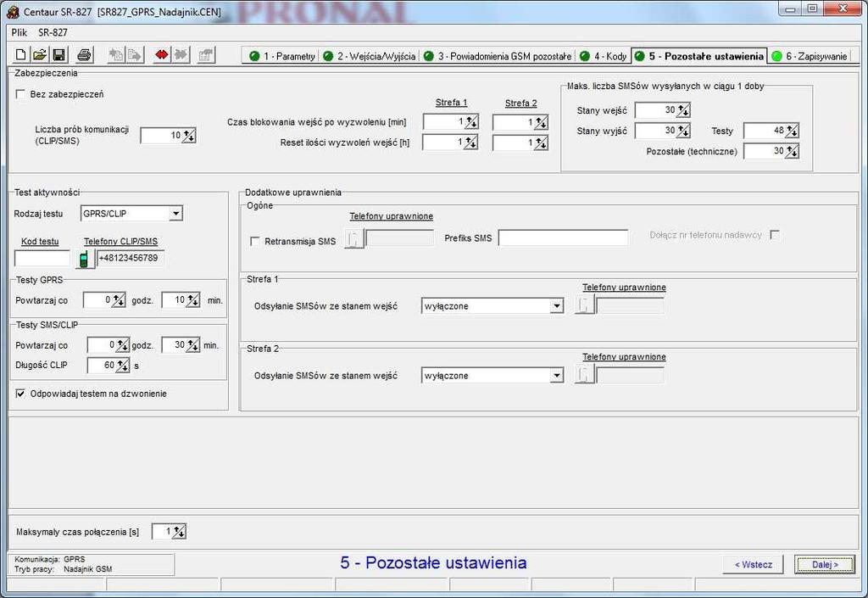Image resolution: width=868 pixels, height=598 pixels.
Task: Click the green phone icon beside +48123456789
Action: [x=85, y=259]
